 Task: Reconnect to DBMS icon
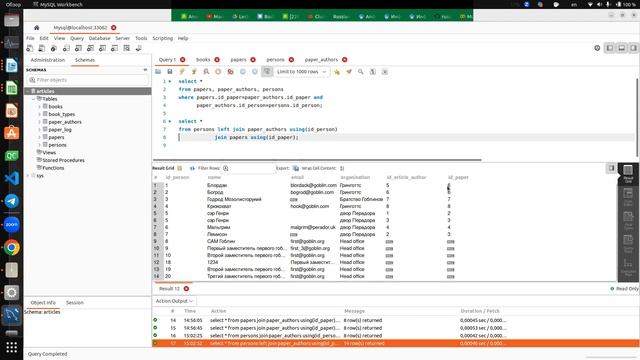pyautogui.click(x=139, y=48)
